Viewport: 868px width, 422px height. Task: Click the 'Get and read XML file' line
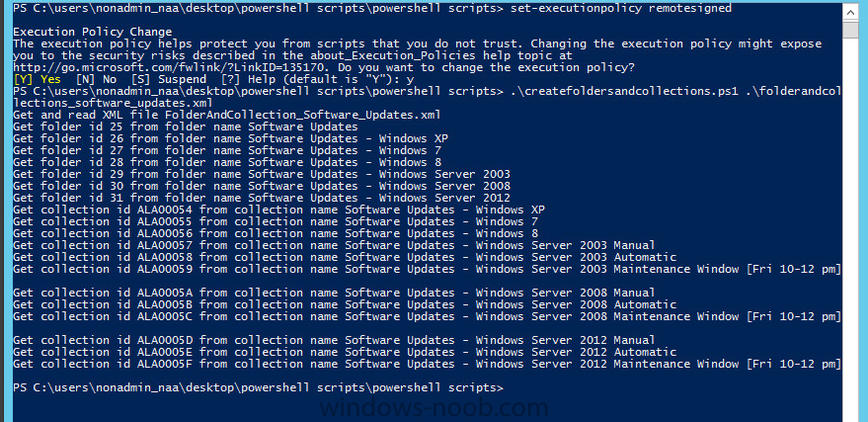point(227,116)
